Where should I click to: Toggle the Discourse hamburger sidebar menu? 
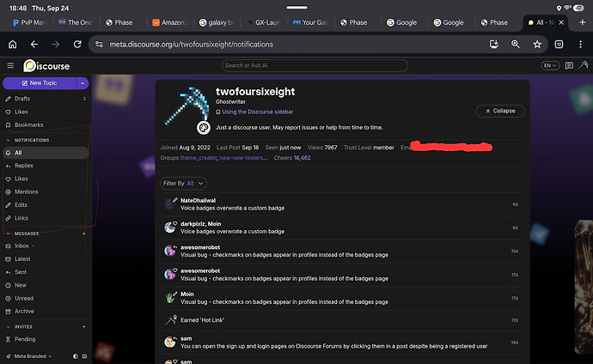(10, 66)
